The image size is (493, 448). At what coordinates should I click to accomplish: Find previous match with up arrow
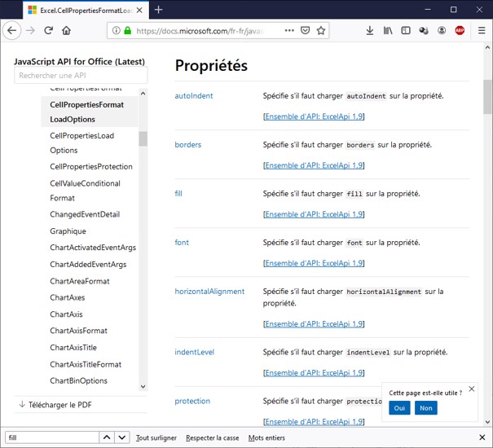coord(107,437)
